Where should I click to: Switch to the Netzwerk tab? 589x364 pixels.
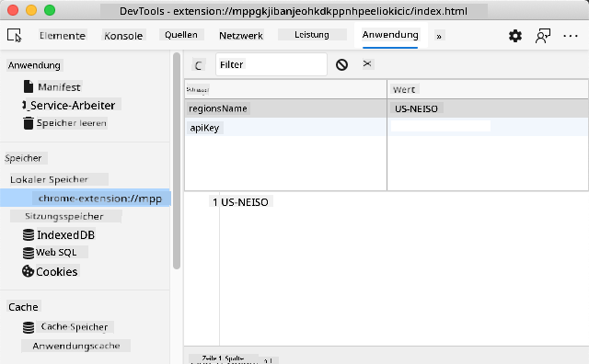(241, 36)
